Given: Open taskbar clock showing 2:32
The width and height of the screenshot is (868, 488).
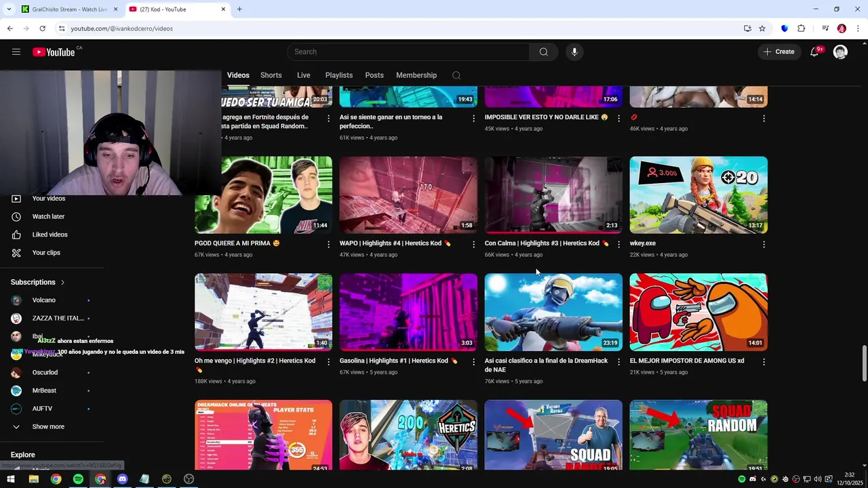Looking at the screenshot, I should click(x=850, y=479).
